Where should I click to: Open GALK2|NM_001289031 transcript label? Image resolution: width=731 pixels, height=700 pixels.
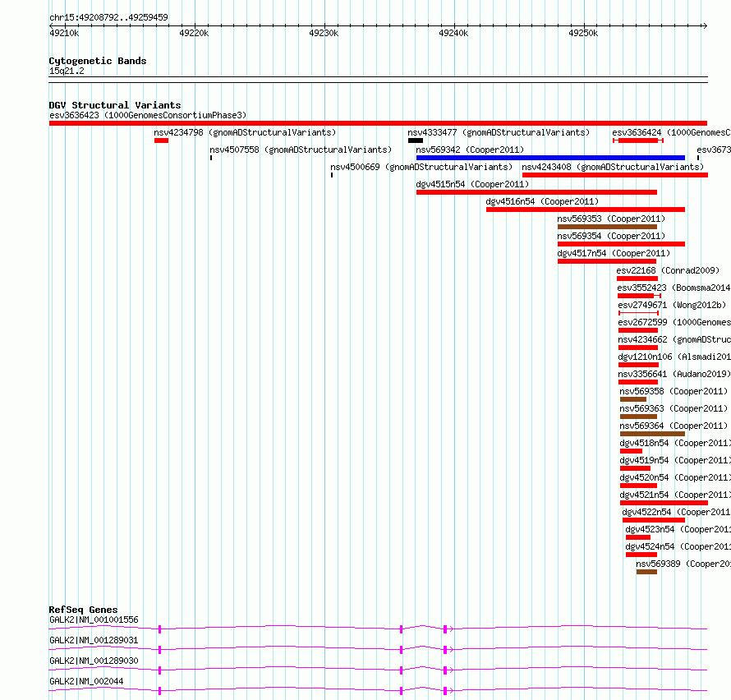tap(94, 640)
